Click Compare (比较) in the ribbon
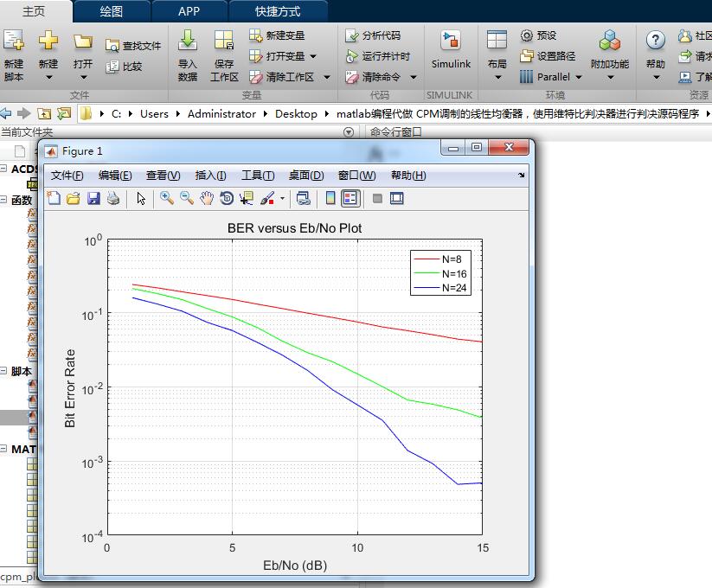Viewport: 712px width, 588px height. pyautogui.click(x=124, y=67)
